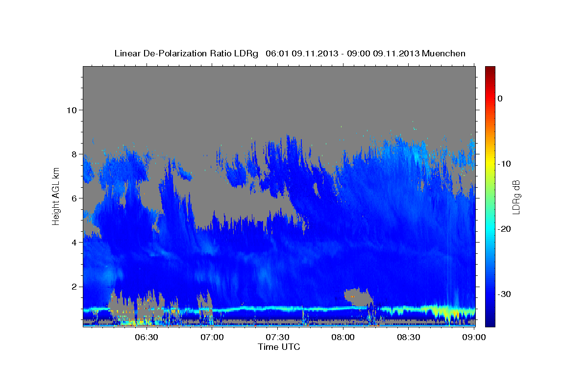
Task: Click the 'Height AGL km' axis label
Action: pyautogui.click(x=56, y=196)
